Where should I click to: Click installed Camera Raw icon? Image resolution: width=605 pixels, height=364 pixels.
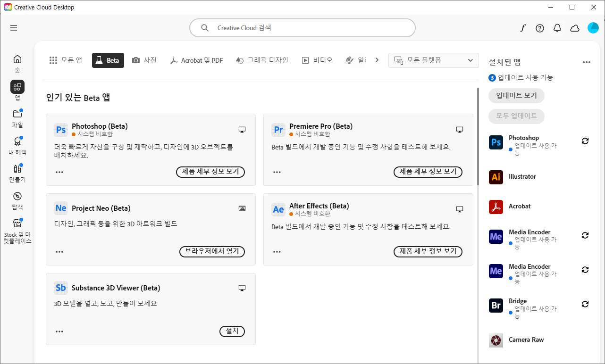[x=496, y=340]
